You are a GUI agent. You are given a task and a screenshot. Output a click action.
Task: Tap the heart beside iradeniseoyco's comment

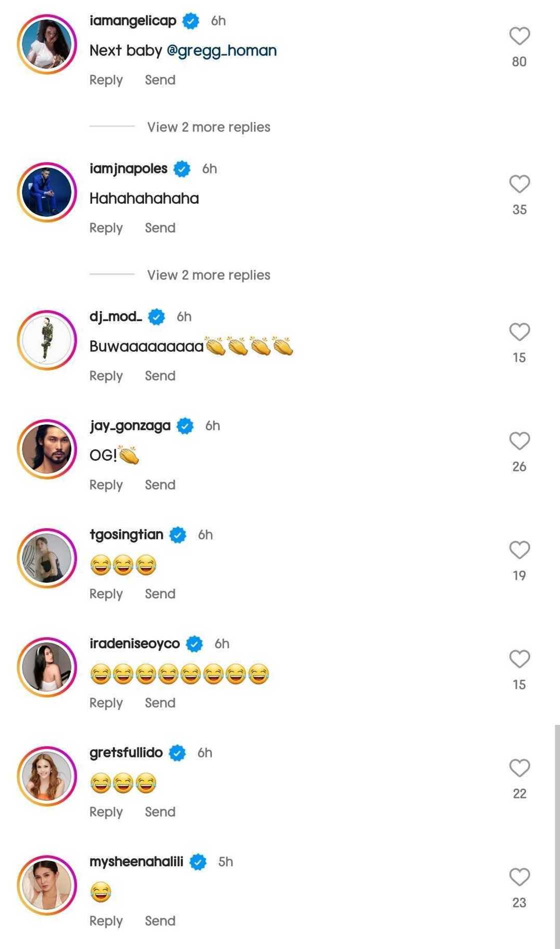519,659
